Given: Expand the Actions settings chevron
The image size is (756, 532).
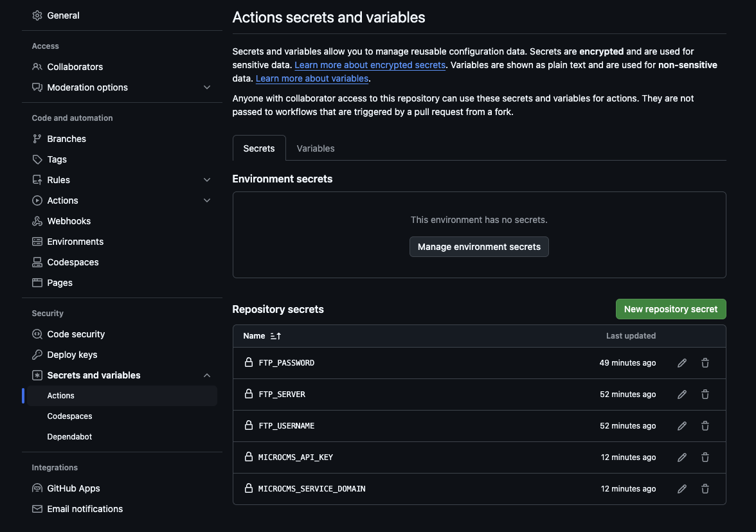Looking at the screenshot, I should 207,200.
